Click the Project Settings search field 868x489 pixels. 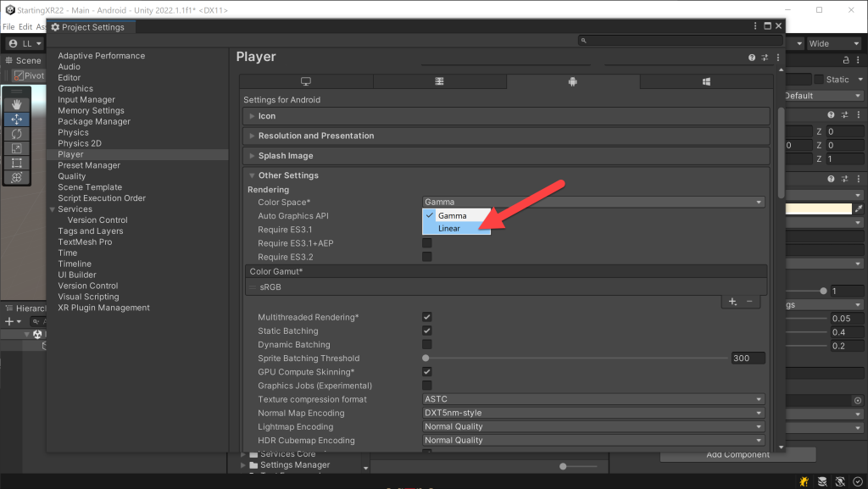click(681, 41)
